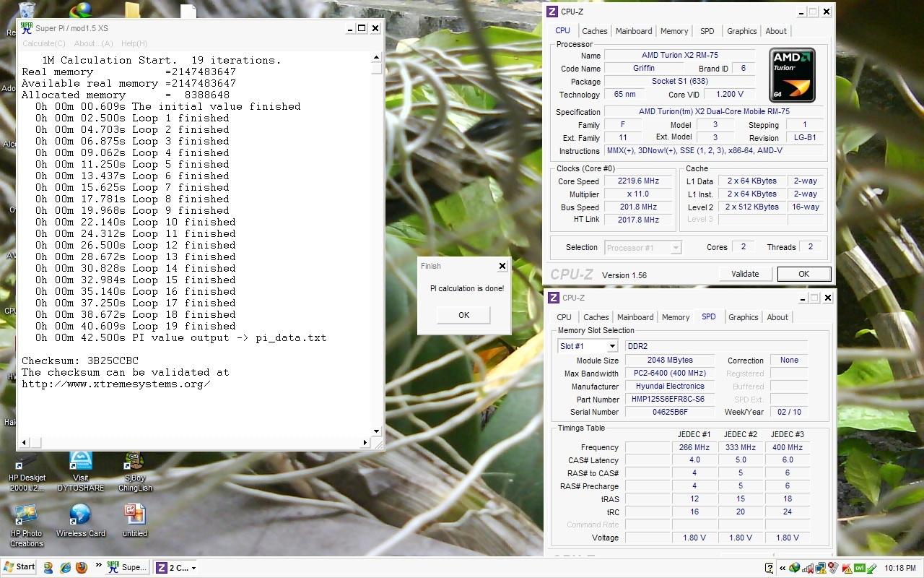Click the upper CPU-Z window title icon
The width and height of the screenshot is (924, 578).
coord(553,12)
